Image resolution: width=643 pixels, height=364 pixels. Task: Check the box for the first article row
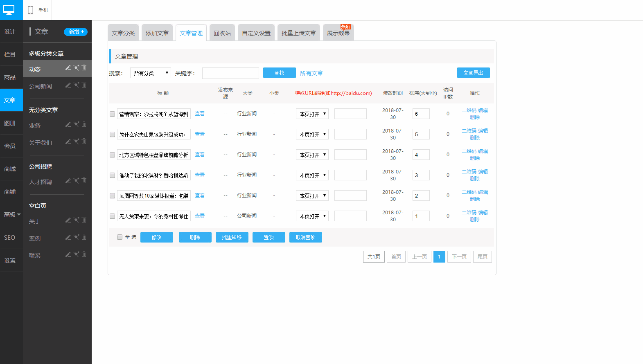[x=112, y=114]
